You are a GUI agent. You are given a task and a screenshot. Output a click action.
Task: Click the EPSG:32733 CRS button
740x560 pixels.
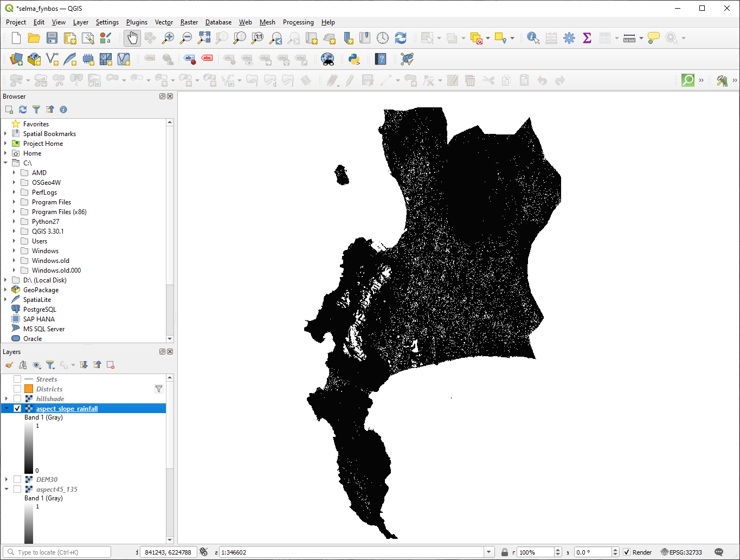coord(681,552)
